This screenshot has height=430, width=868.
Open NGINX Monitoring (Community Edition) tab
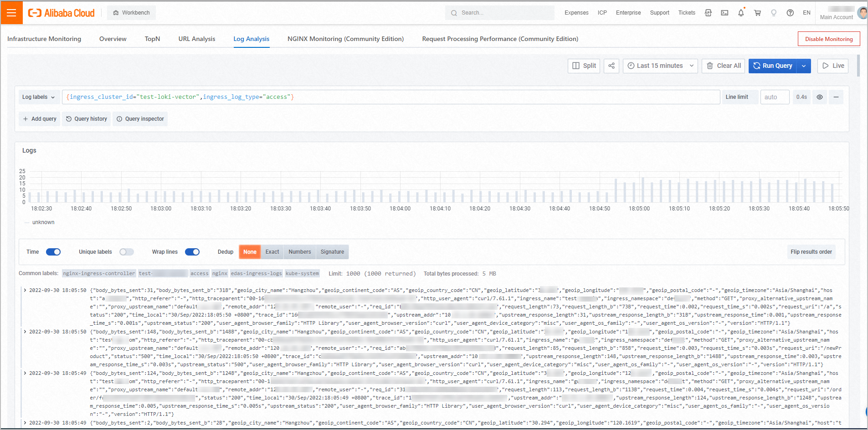(345, 39)
